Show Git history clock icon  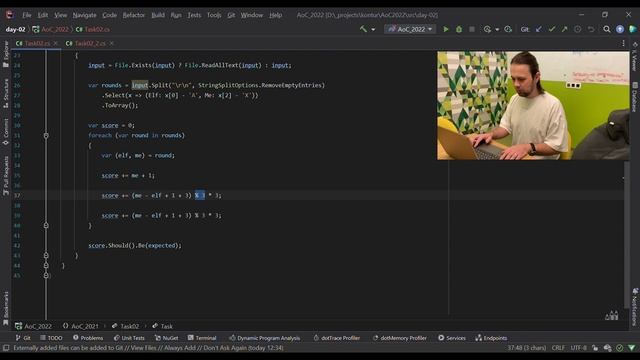[578, 29]
